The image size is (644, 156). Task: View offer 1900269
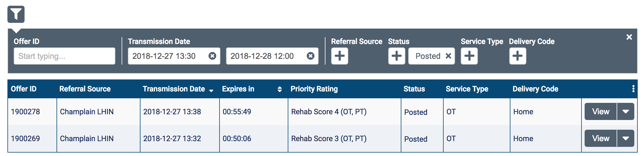(601, 138)
